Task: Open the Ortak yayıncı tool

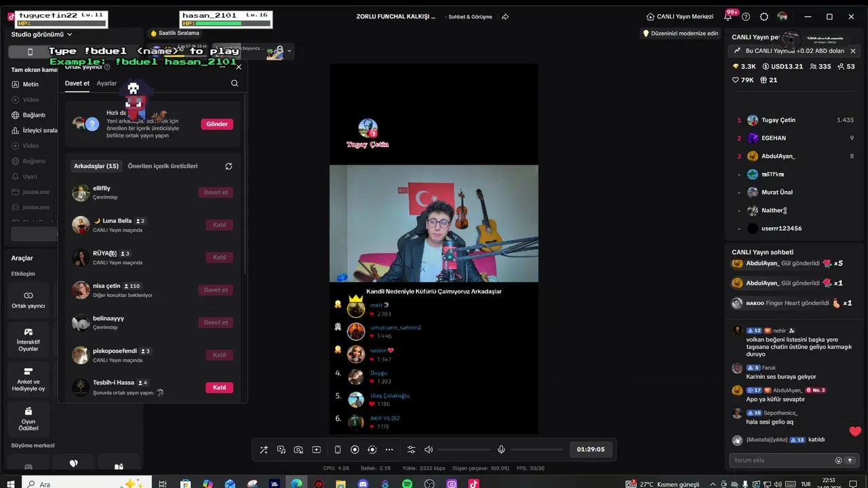Action: (x=28, y=300)
